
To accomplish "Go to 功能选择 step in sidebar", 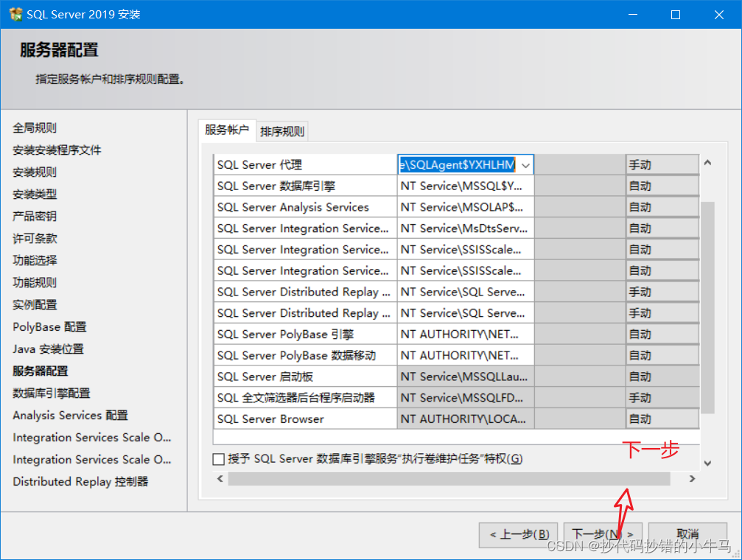I will 35,260.
